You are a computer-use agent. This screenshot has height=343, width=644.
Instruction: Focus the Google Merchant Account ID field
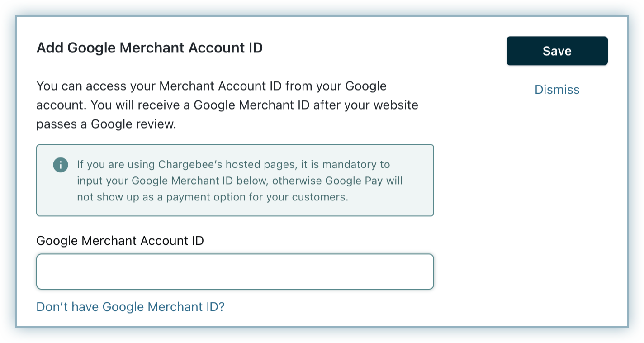click(x=235, y=272)
